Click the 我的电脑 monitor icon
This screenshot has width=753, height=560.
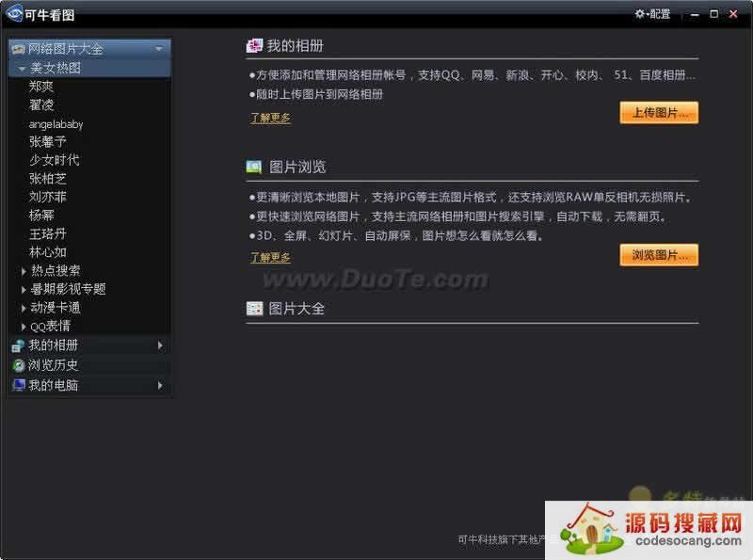[18, 385]
